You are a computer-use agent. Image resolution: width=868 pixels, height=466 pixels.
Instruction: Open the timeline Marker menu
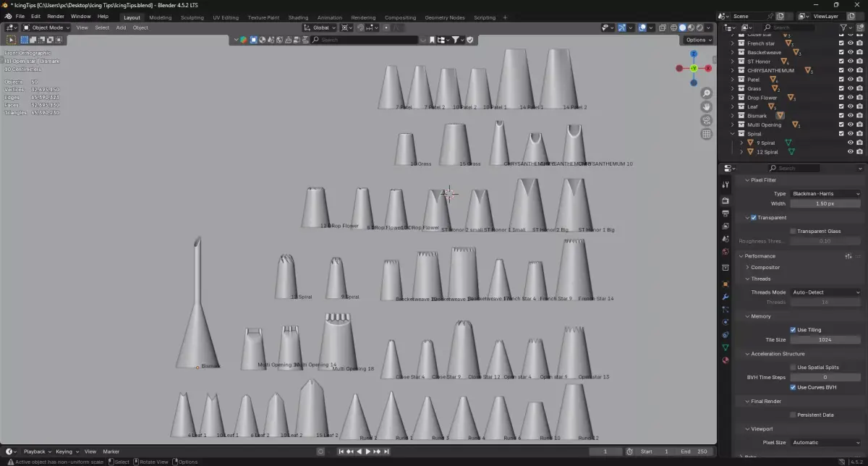[x=111, y=452]
